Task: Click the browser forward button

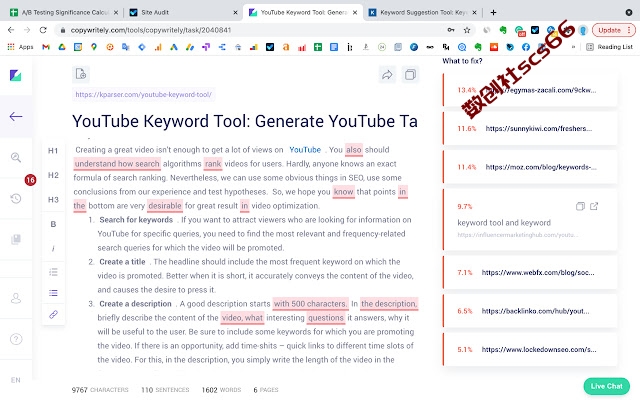Action: click(27, 30)
